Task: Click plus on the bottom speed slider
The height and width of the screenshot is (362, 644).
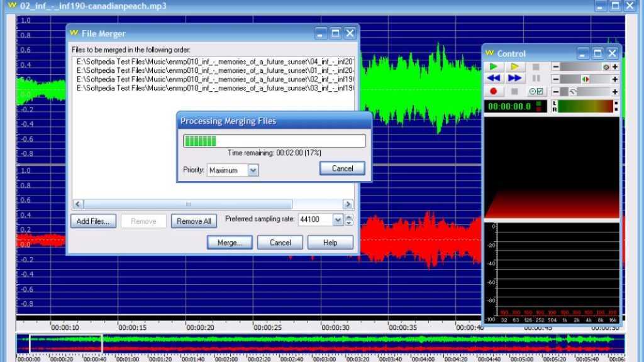Action: click(x=614, y=92)
